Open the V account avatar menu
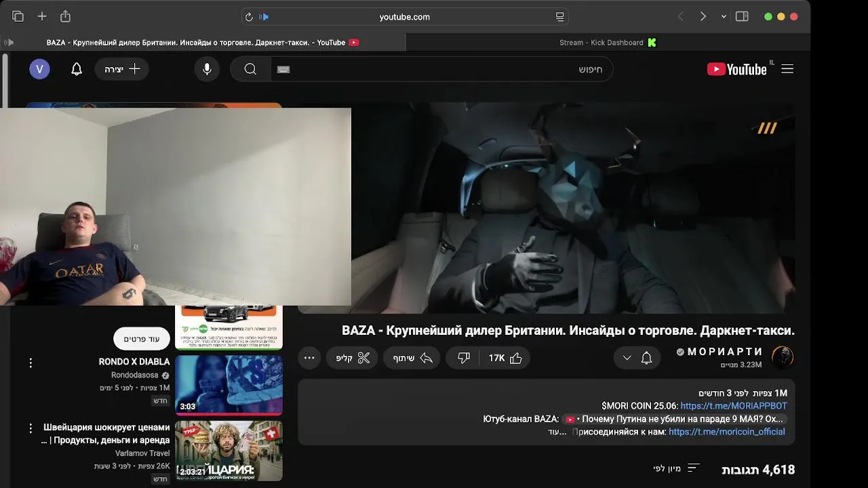Viewport: 868px width, 488px height. click(x=39, y=69)
